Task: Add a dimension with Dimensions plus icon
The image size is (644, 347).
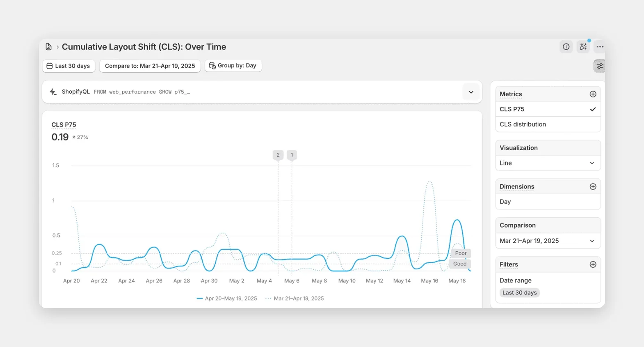Action: [x=593, y=186]
